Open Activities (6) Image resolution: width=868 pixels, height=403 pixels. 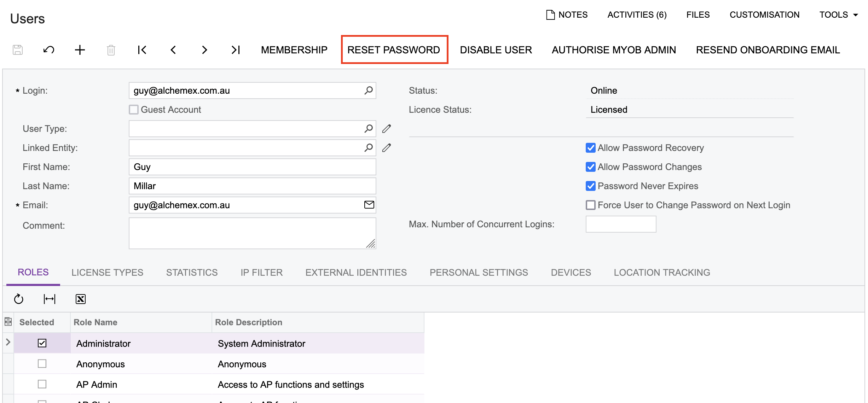[x=637, y=15]
